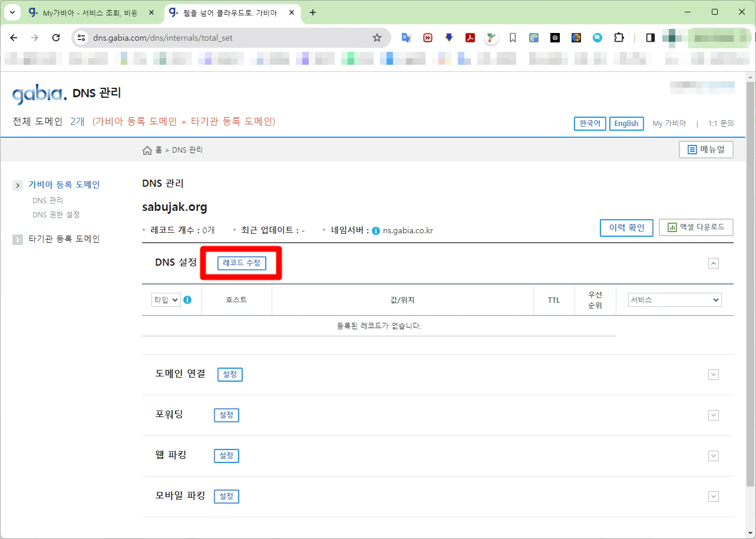Click 설정 next to 웹 파킹
The height and width of the screenshot is (539, 756).
click(x=226, y=456)
